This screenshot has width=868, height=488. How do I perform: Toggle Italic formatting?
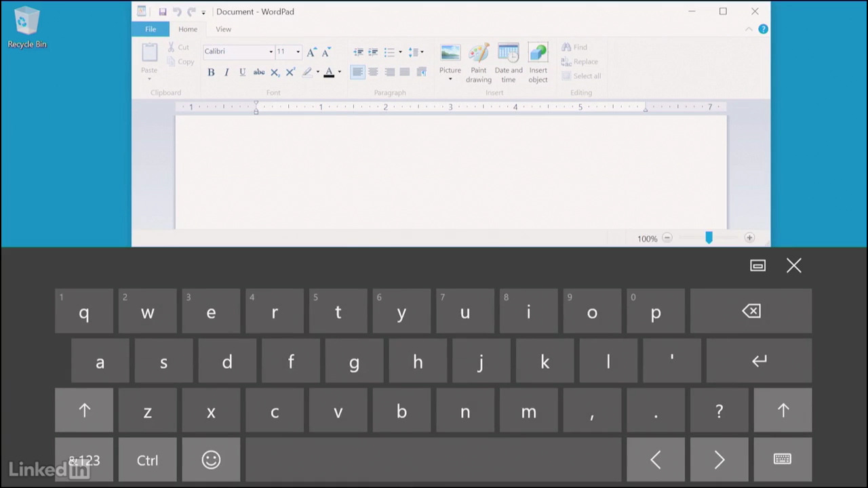(x=226, y=72)
